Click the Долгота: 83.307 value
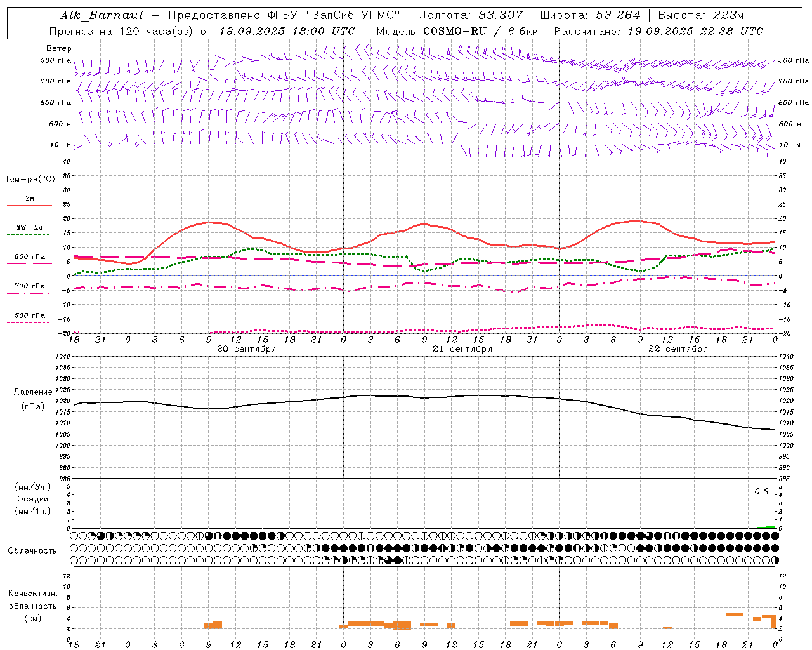This screenshot has width=812, height=650. pyautogui.click(x=470, y=15)
